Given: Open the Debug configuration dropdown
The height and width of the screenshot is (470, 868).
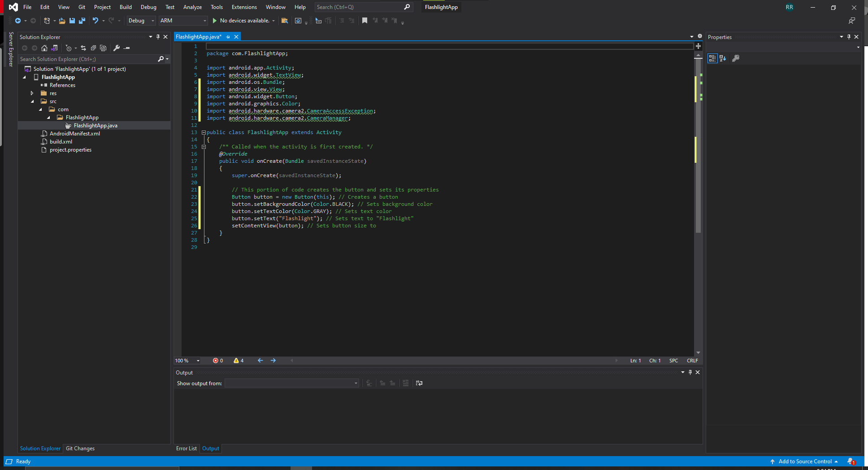Looking at the screenshot, I should coord(141,21).
